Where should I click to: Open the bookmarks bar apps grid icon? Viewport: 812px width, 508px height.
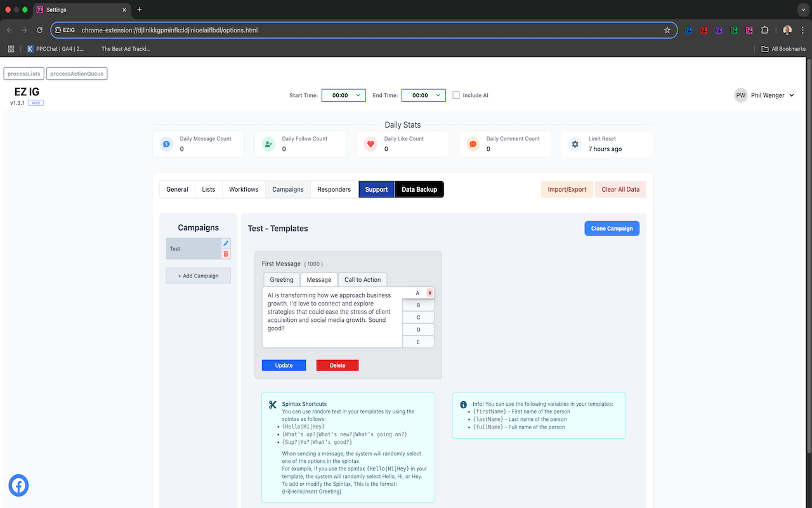[x=11, y=49]
